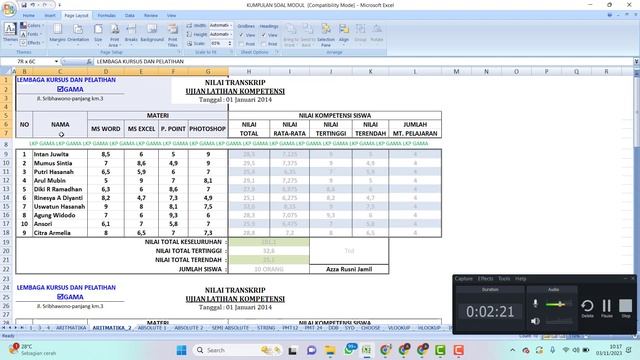Image resolution: width=640 pixels, height=360 pixels.
Task: Show hidden system tray icons
Action: pyautogui.click(x=513, y=350)
